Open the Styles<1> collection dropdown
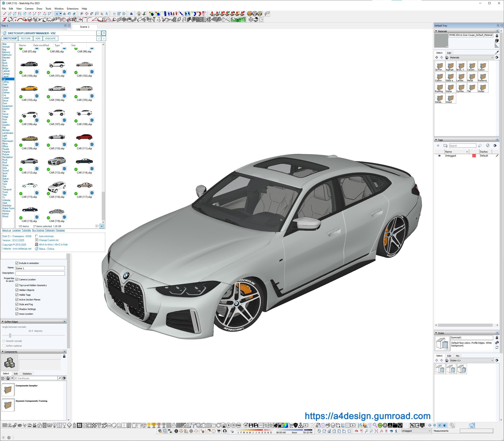The image size is (504, 441). 492,360
